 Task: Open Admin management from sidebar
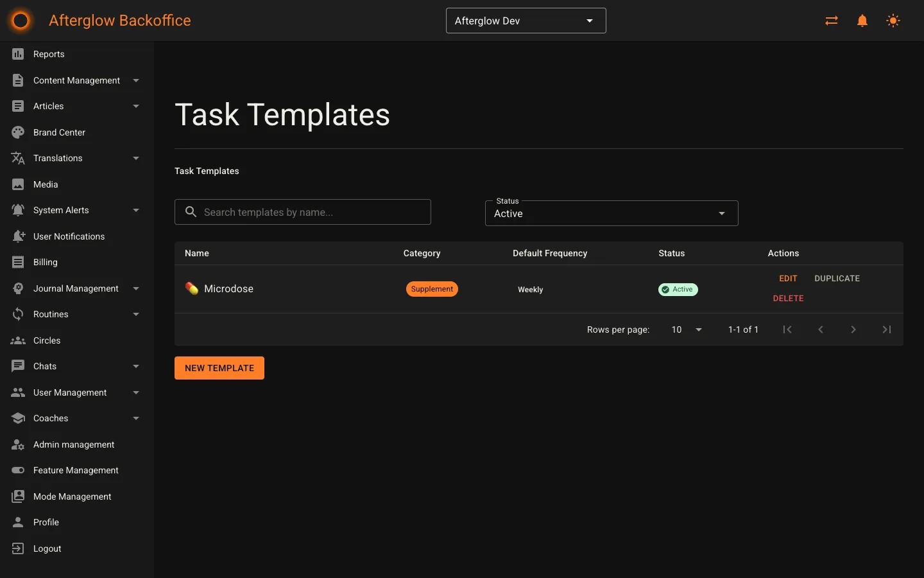73,444
